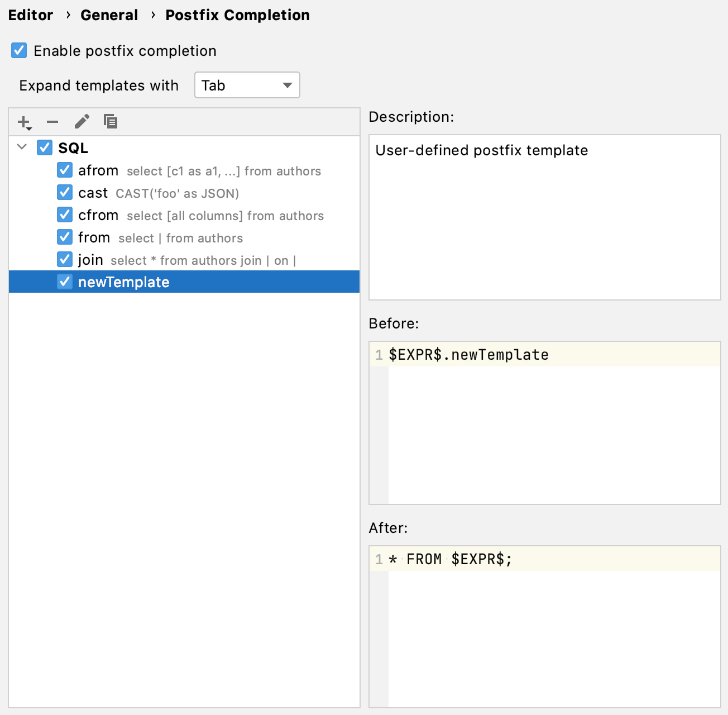Select the from template row

93,237
